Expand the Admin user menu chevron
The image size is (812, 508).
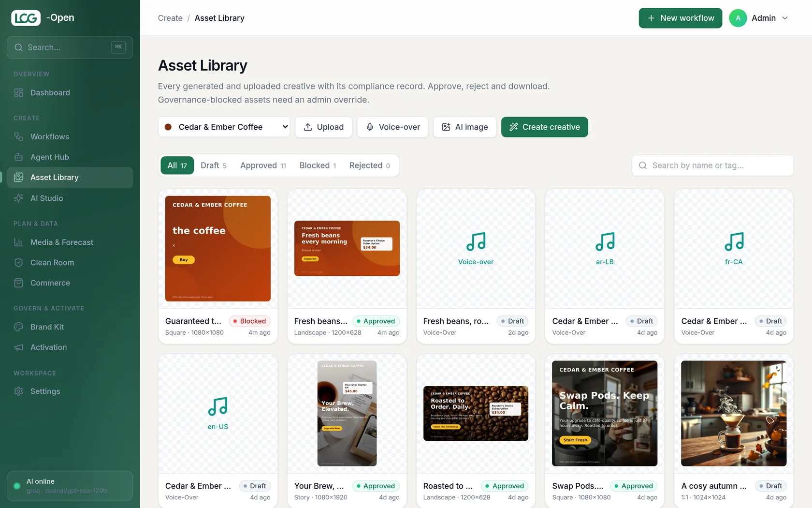(x=785, y=18)
